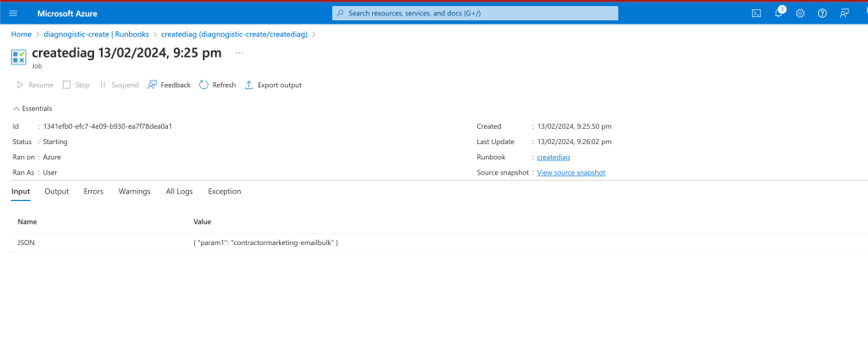Open the notifications bell
868x346 pixels.
coord(779,13)
